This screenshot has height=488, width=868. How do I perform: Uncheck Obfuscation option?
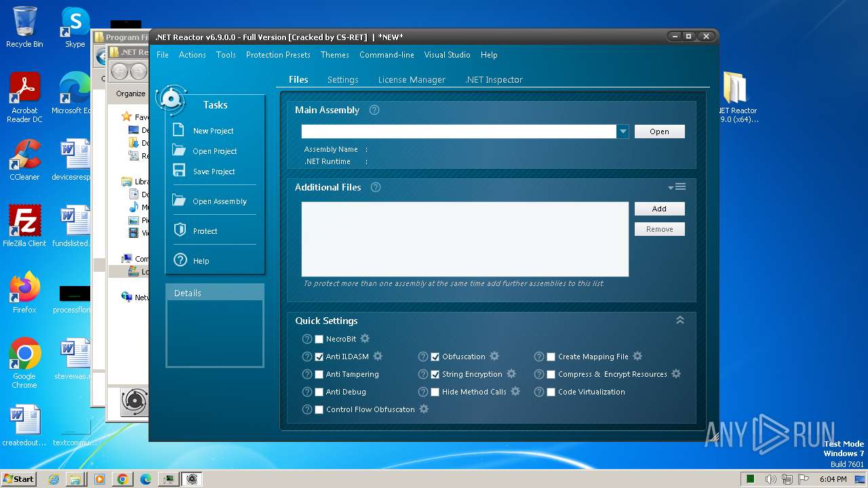(435, 357)
